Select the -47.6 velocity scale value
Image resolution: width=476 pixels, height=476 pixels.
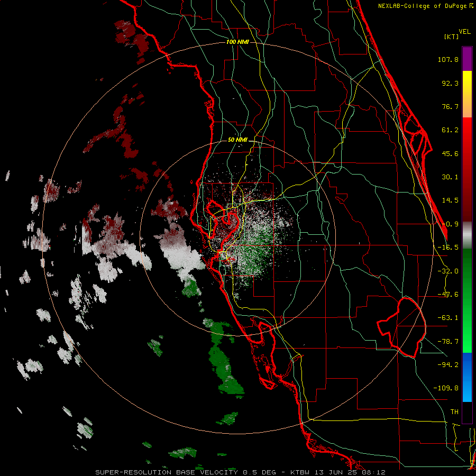(448, 295)
